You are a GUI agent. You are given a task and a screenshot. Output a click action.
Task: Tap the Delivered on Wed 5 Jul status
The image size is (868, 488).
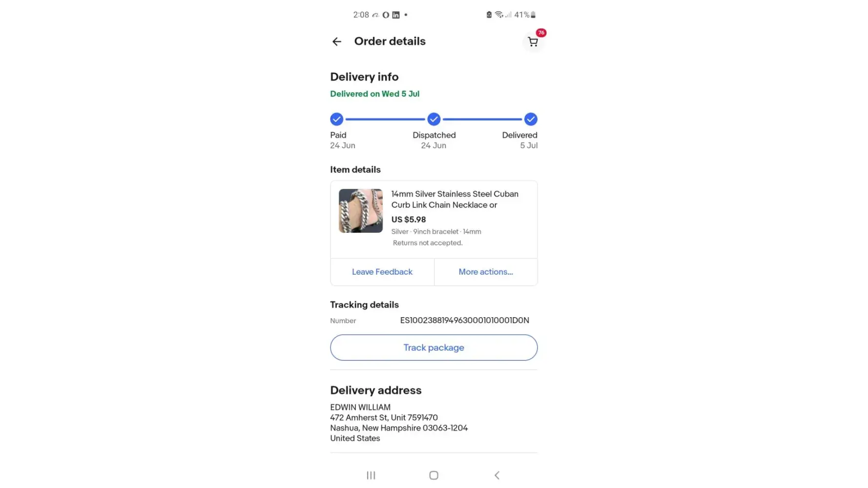(x=374, y=94)
